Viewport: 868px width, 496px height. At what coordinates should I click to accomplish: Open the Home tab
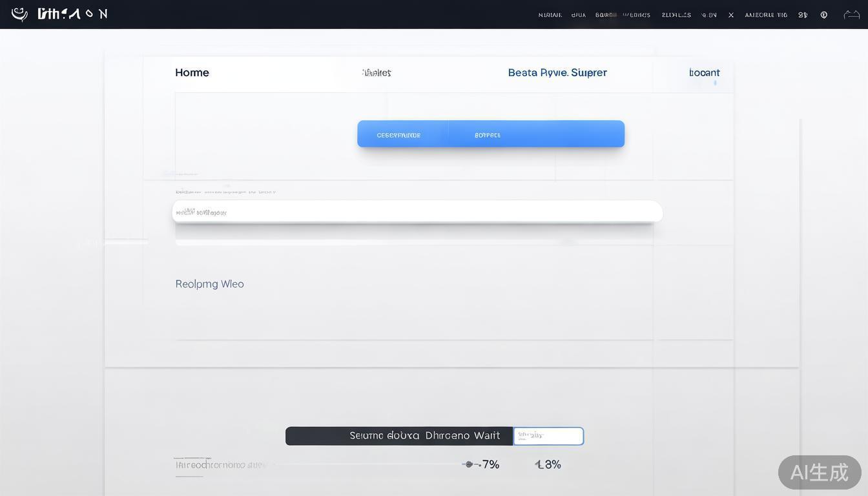tap(192, 72)
